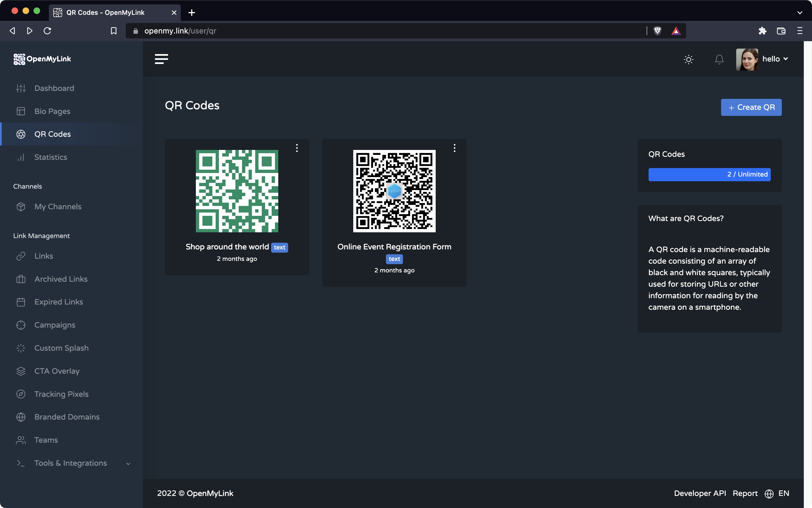Click the OpenMyLink logo

pos(42,59)
